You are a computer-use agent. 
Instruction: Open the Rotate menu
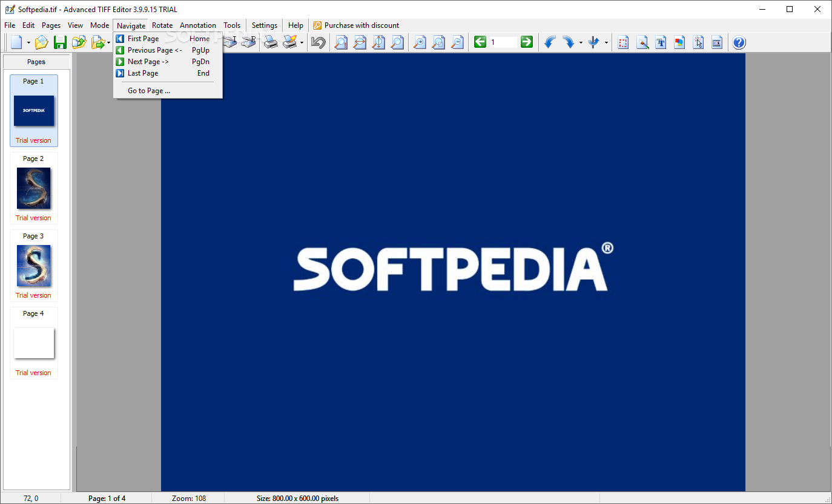162,25
